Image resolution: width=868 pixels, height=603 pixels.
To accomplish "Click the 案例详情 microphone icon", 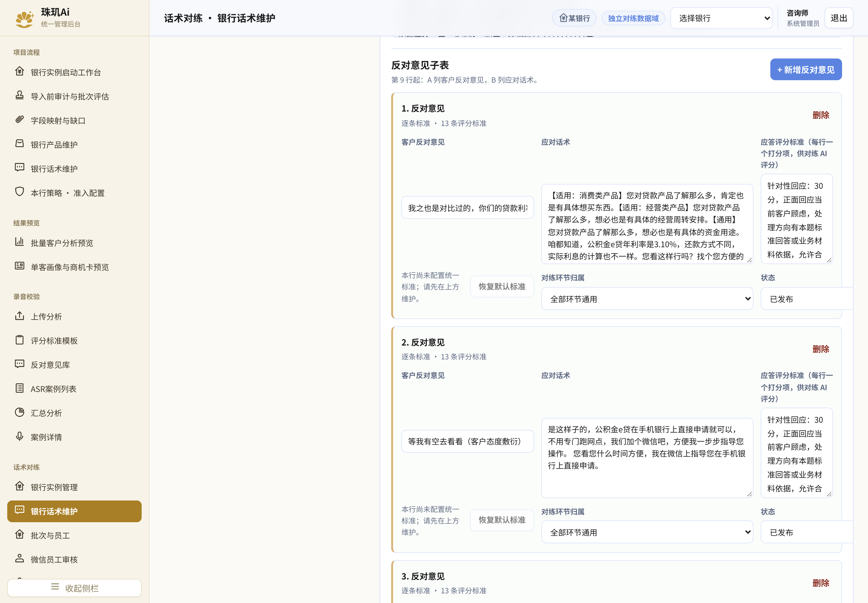I will [x=20, y=436].
